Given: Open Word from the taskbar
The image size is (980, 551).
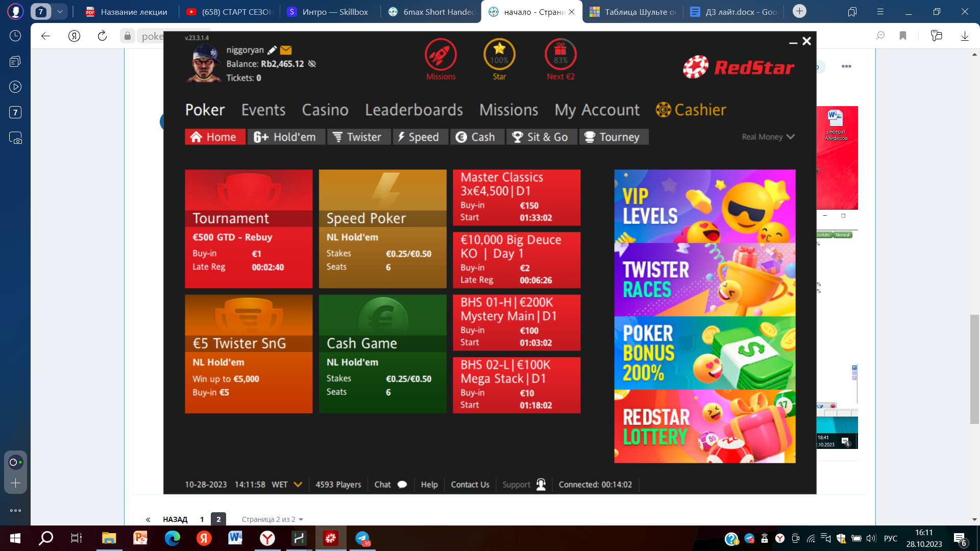Looking at the screenshot, I should (235, 538).
